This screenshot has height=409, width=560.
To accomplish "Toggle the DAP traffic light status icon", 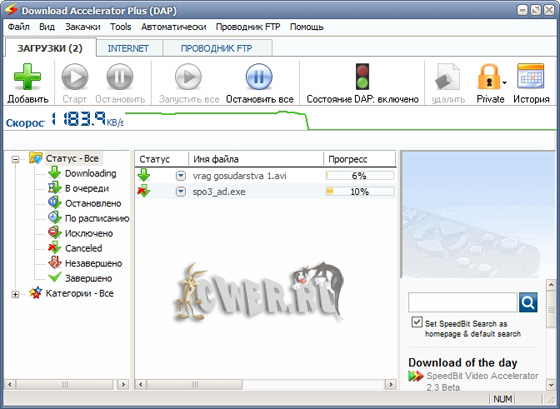I will tap(362, 76).
